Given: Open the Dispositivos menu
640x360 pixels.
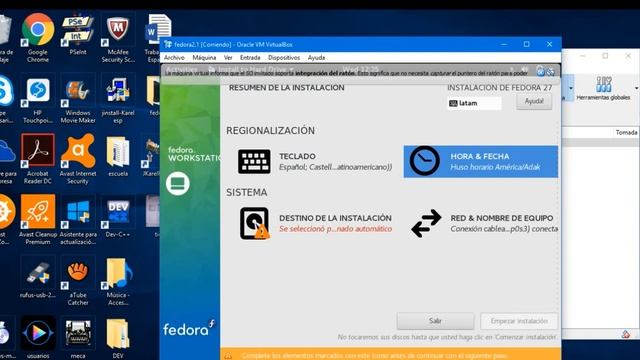Looking at the screenshot, I should pos(284,58).
